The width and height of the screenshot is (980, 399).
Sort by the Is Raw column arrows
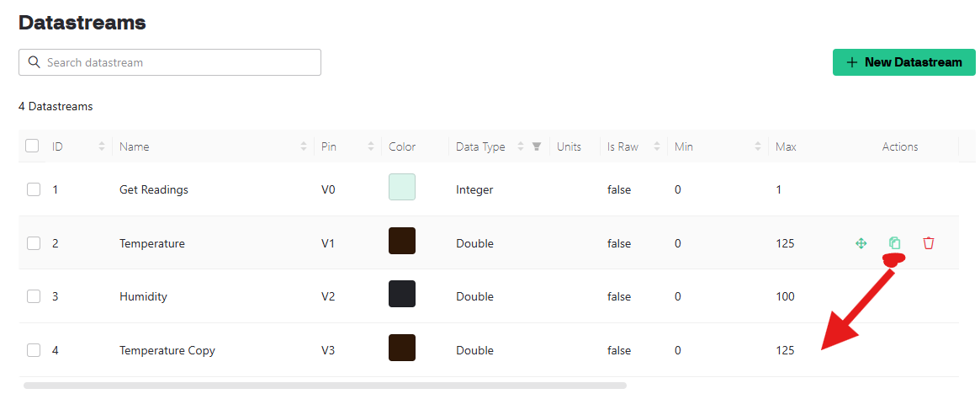[x=657, y=146]
